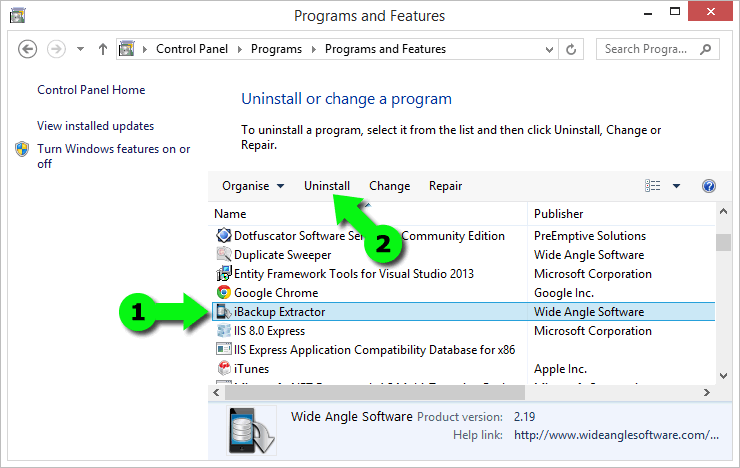The height and width of the screenshot is (468, 740).
Task: Click the magnifier search icon
Action: tap(706, 49)
